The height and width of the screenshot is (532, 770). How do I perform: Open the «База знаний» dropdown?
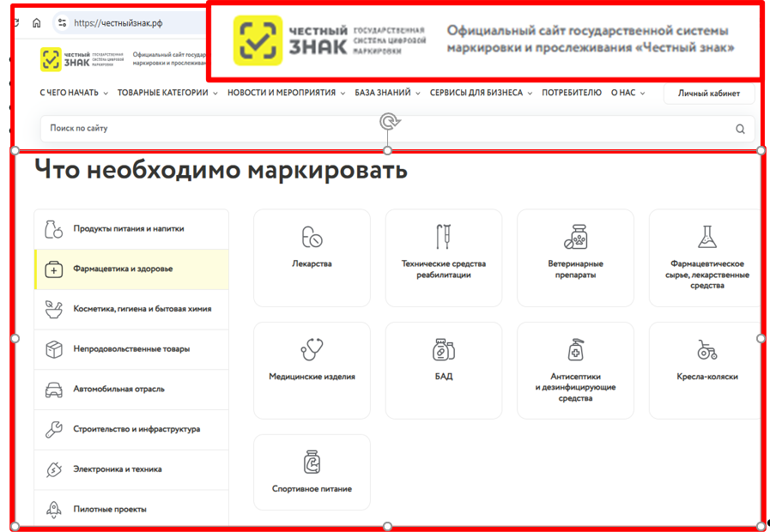point(387,93)
